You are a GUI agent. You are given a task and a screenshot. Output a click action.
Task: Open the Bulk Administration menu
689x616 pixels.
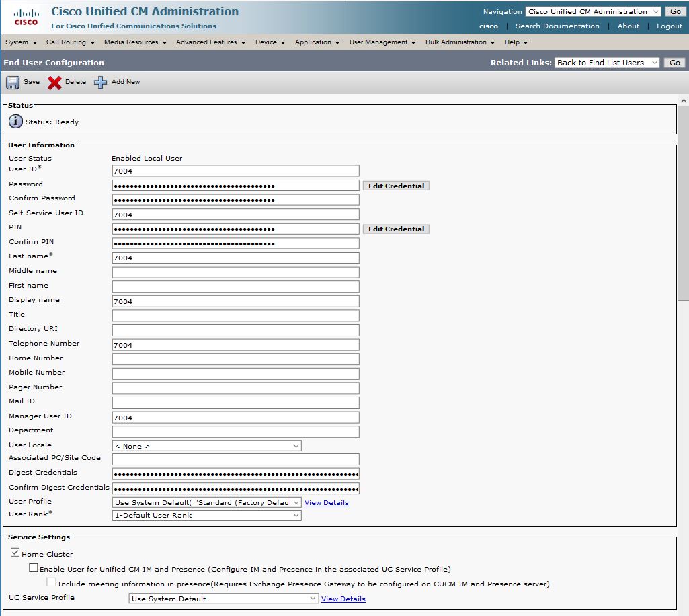460,42
